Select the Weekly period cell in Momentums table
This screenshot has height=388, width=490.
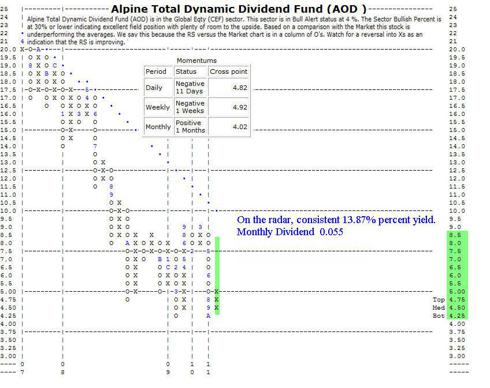pos(159,107)
